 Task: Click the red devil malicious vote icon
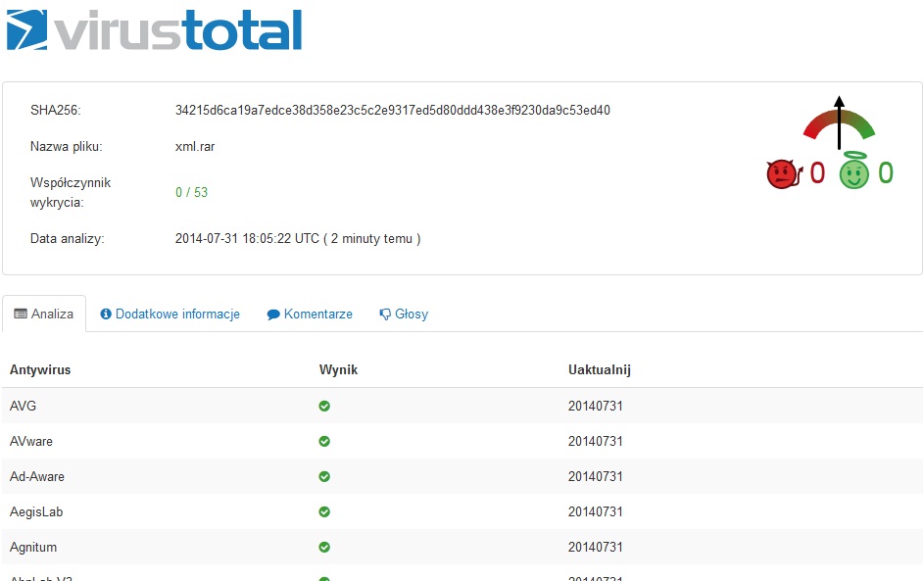click(x=784, y=173)
